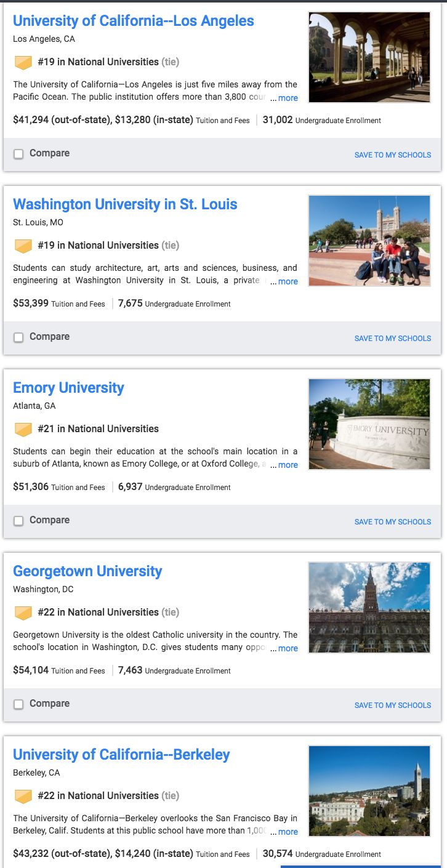Click the ranking badge icon for UC Berkeley

point(23,796)
